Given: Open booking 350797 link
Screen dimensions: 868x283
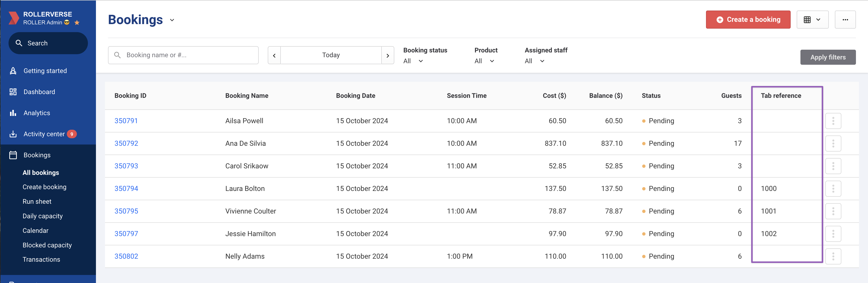Looking at the screenshot, I should point(126,234).
